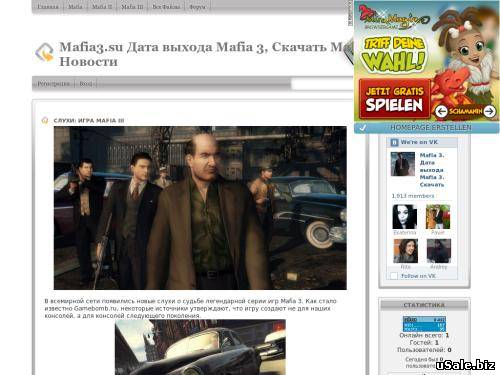The image size is (500, 375).
Task: Open the Mafia III menu item
Action: [x=132, y=7]
